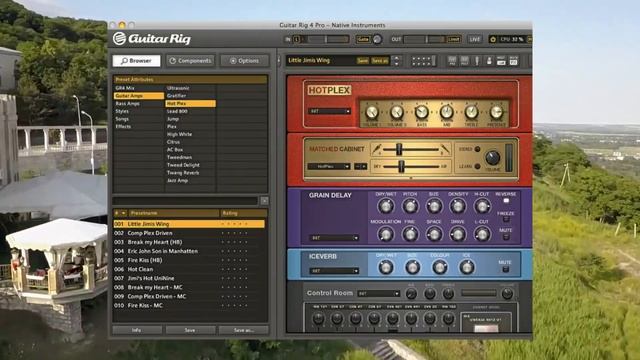
Task: Click the Hotplex Presence knob
Action: 496,112
